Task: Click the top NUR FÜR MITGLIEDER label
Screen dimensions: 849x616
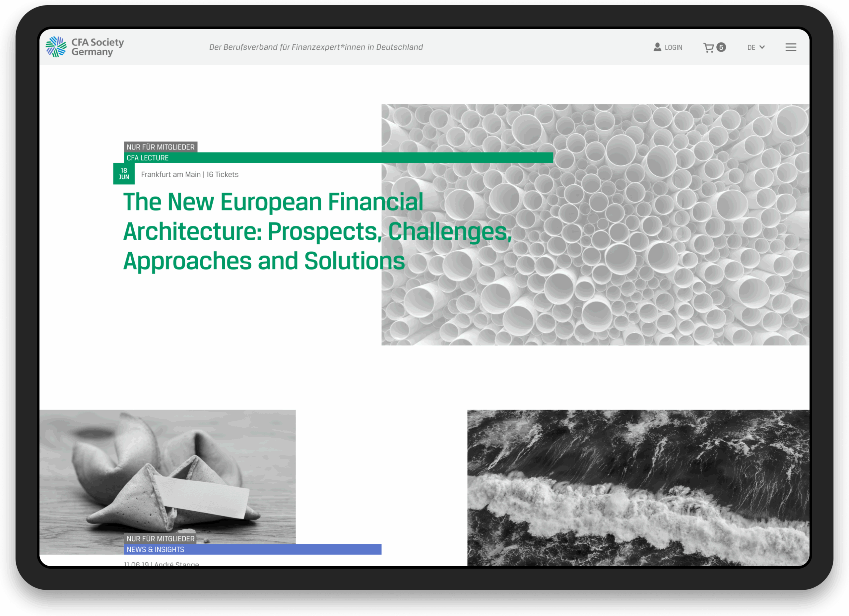Action: tap(160, 147)
